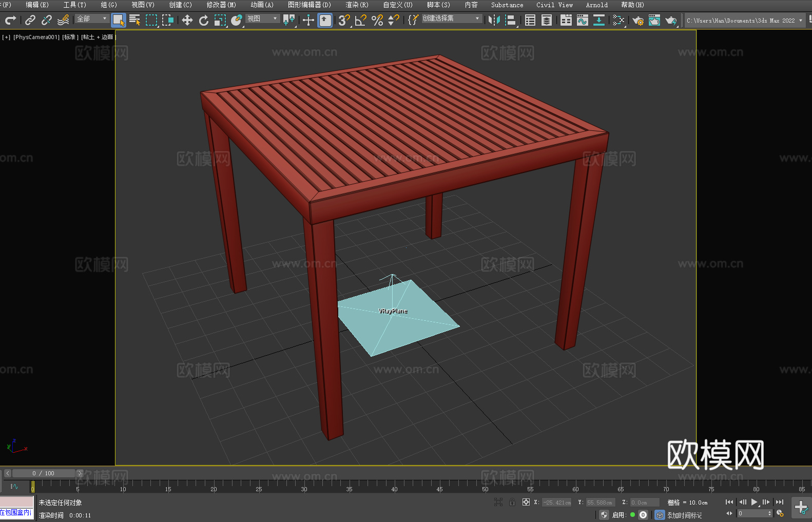Open the project path dropdown
The height and width of the screenshot is (522, 812).
(x=745, y=21)
